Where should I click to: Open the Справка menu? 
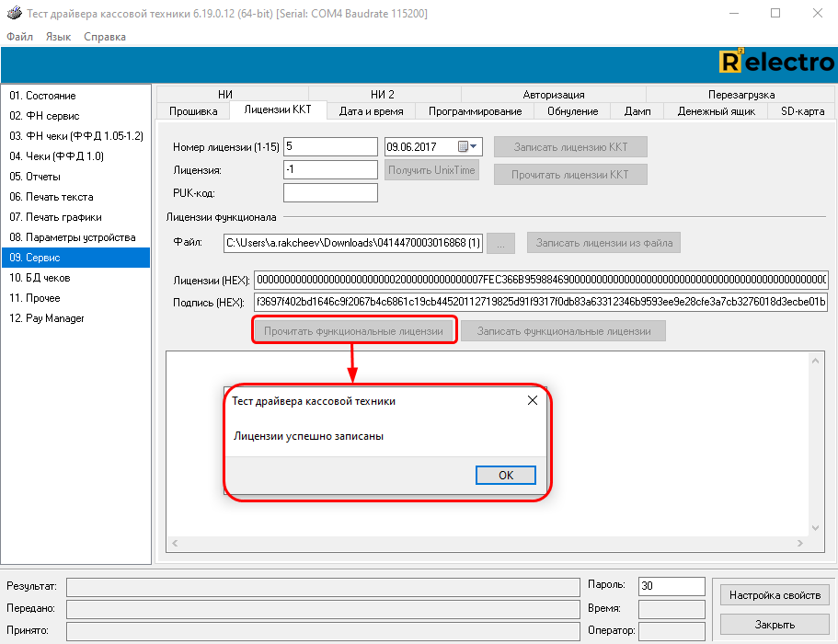click(x=105, y=37)
